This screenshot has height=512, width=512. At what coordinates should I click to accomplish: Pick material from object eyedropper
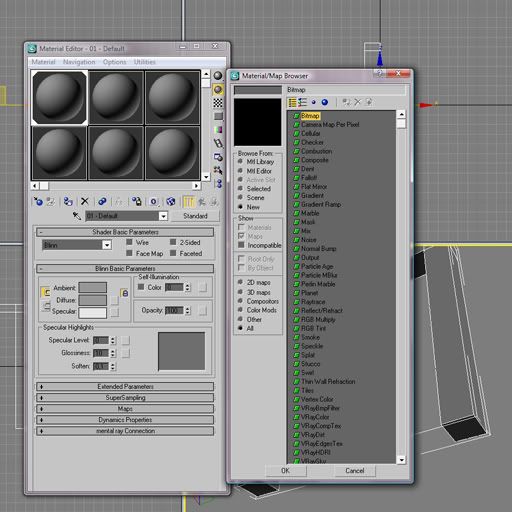(x=77, y=216)
